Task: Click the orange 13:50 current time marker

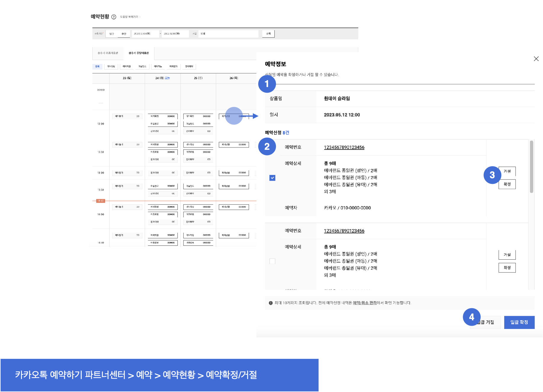Action: pyautogui.click(x=100, y=201)
